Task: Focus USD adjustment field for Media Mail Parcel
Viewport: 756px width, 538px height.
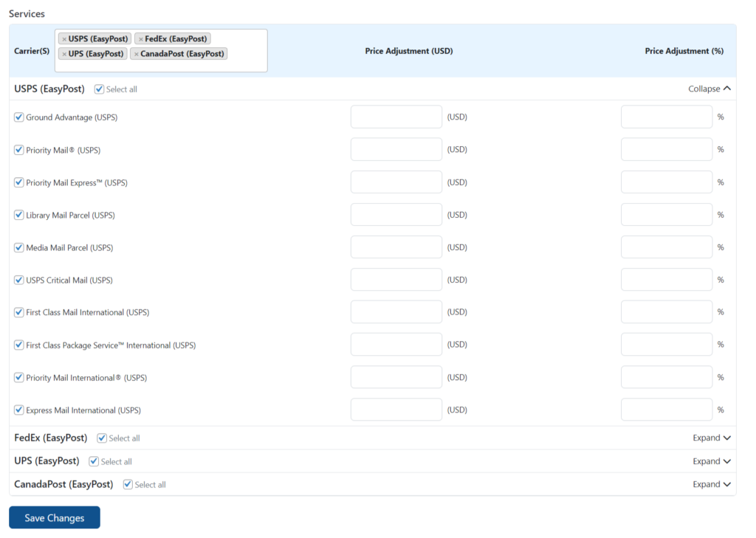Action: tap(396, 247)
